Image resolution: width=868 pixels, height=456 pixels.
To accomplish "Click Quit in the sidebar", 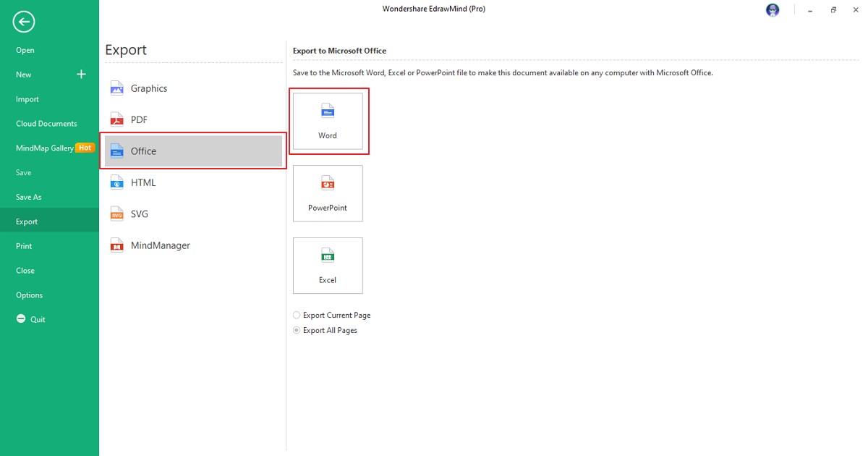I will pos(38,319).
